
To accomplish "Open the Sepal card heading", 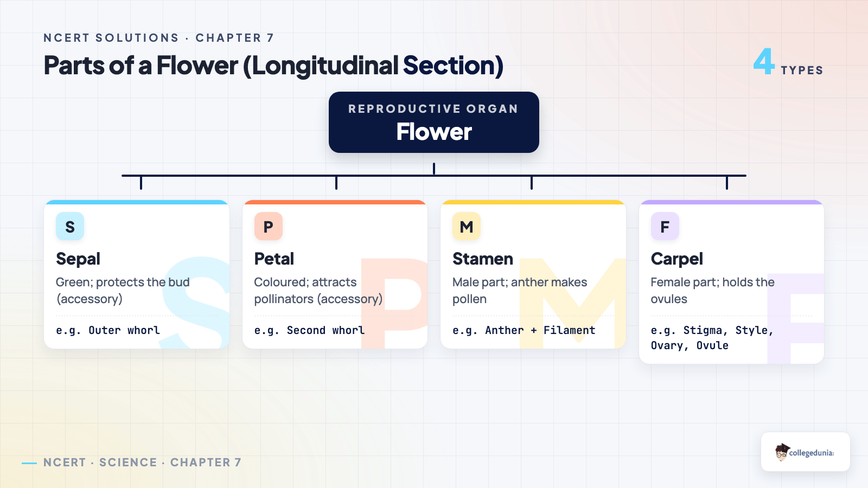I will pyautogui.click(x=78, y=259).
